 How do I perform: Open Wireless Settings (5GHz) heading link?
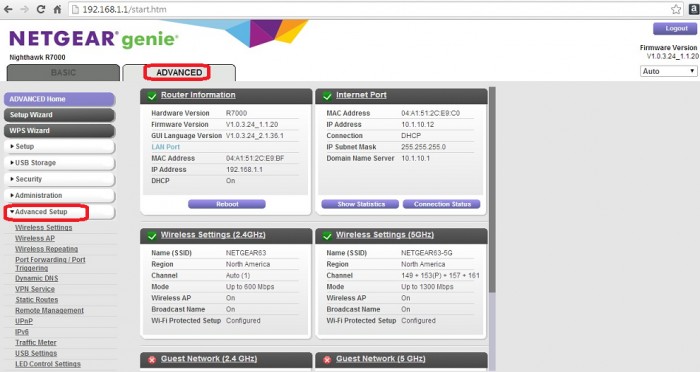pyautogui.click(x=385, y=235)
